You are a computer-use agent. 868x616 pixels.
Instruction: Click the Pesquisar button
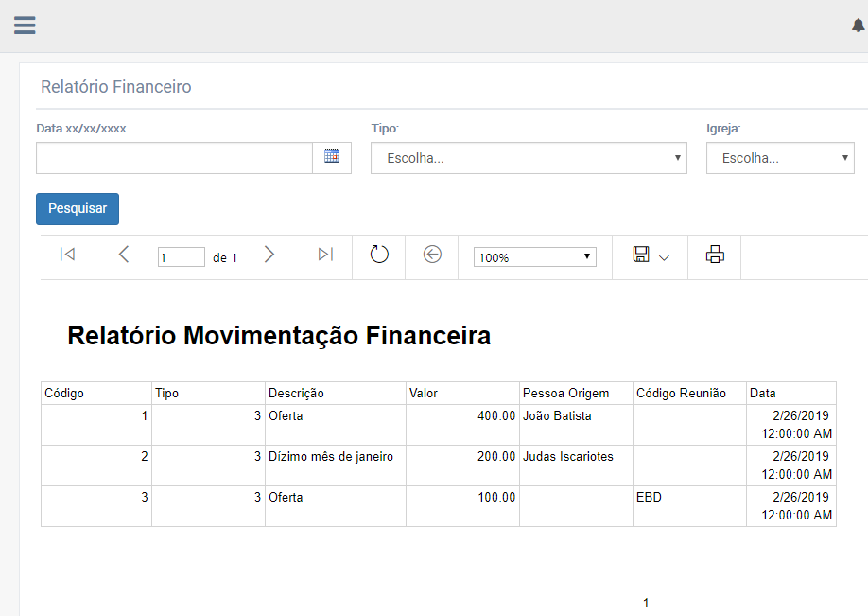click(78, 209)
